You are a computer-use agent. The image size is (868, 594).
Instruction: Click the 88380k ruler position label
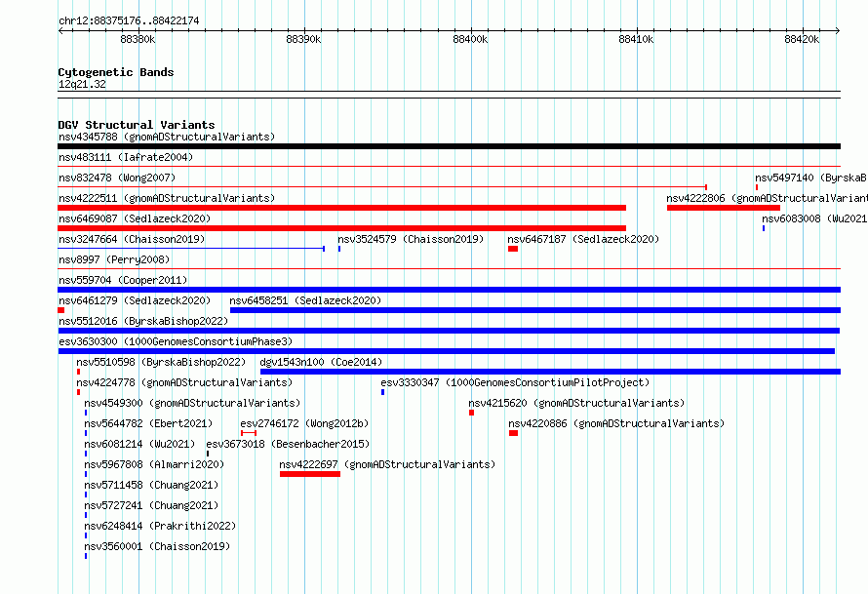[138, 39]
